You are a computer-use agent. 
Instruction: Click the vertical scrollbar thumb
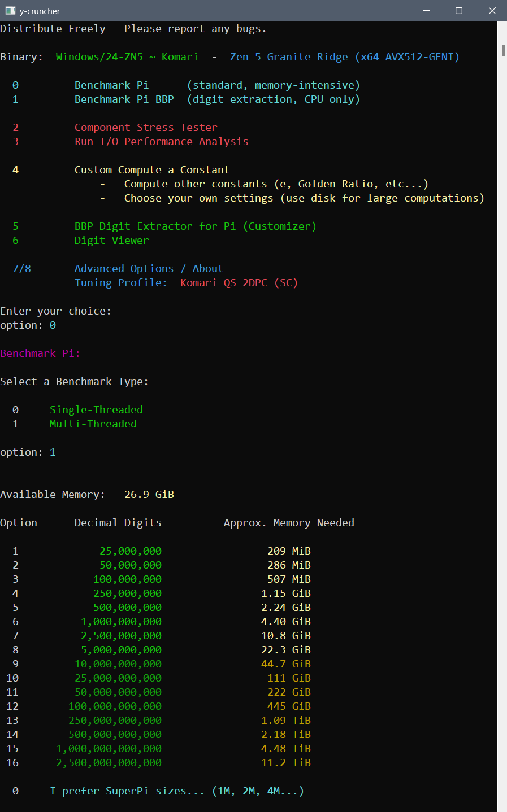point(503,50)
